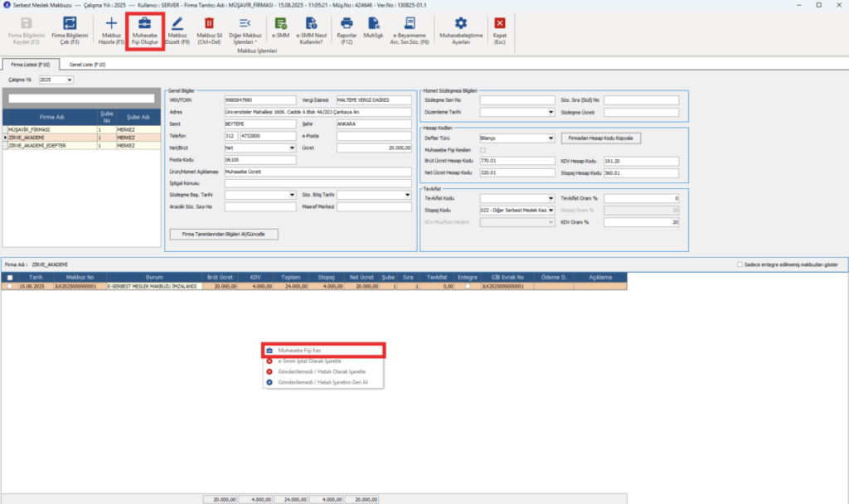Select ZİRVE_AKADEMİ_EDEFTER row in firm list
Image resolution: width=849 pixels, height=504 pixels.
(x=82, y=146)
